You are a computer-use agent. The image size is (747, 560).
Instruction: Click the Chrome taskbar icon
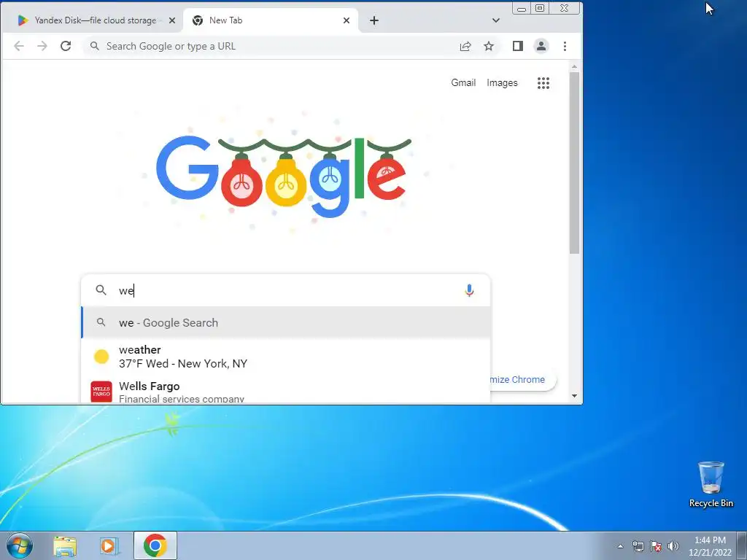(155, 545)
